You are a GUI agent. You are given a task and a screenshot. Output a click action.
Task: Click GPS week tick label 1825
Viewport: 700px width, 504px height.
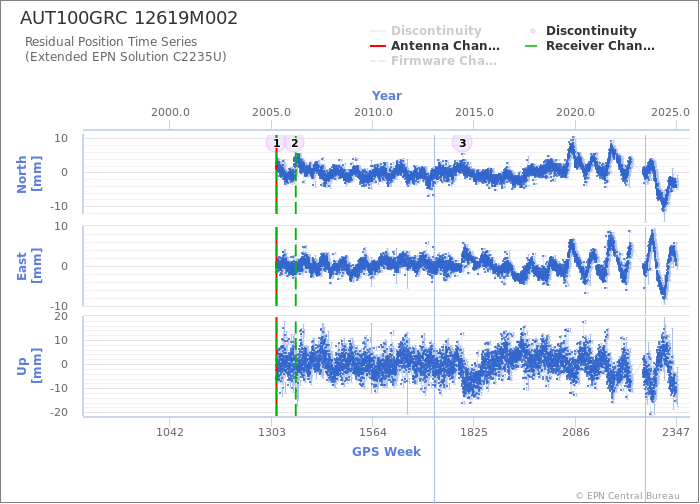tap(474, 432)
